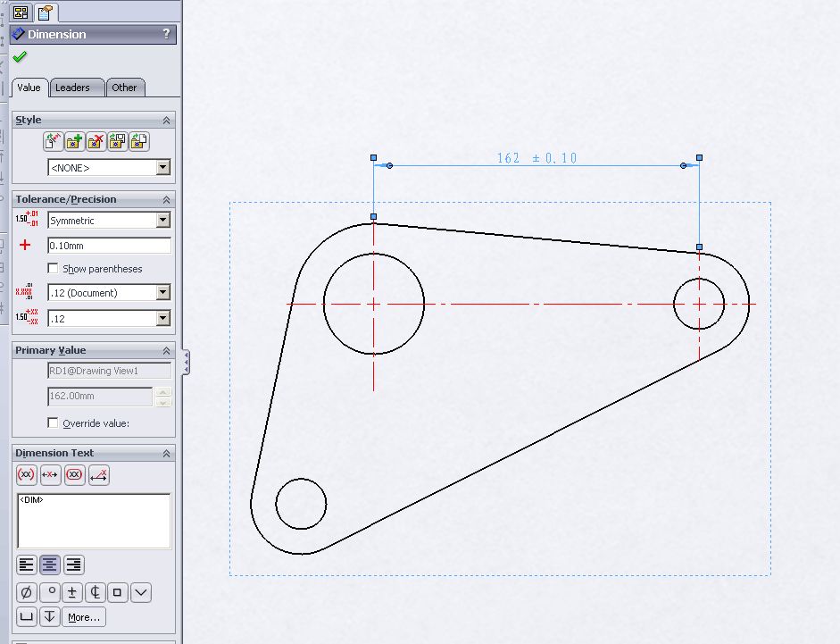Collapse the property panel with side handle

click(186, 363)
